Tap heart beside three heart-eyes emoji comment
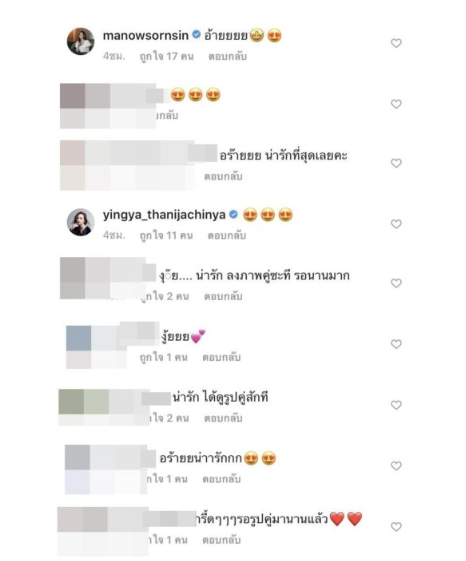This screenshot has width=466, height=561. pos(396,104)
